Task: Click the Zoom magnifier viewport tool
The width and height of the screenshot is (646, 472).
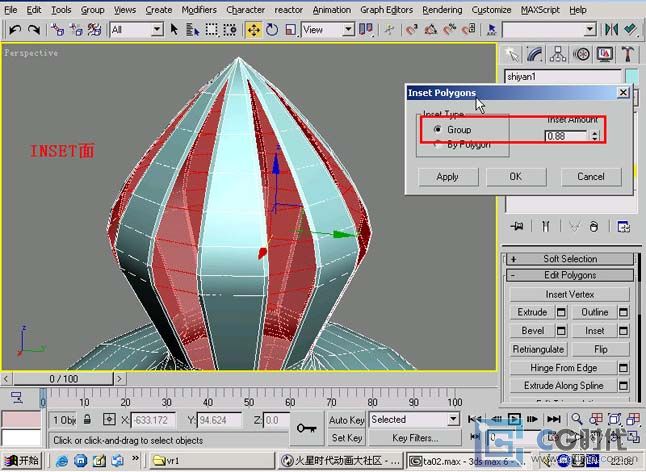Action: [x=577, y=419]
